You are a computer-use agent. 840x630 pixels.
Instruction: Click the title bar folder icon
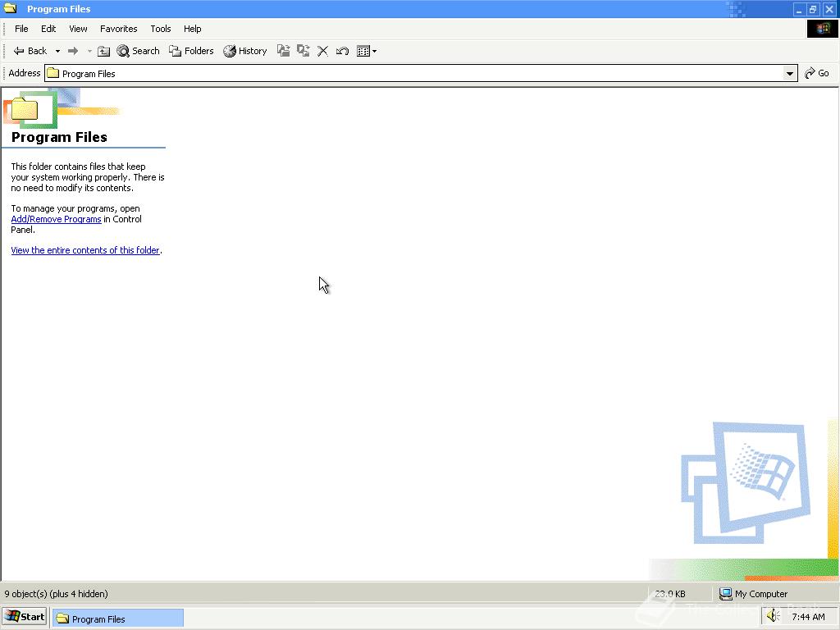10,8
